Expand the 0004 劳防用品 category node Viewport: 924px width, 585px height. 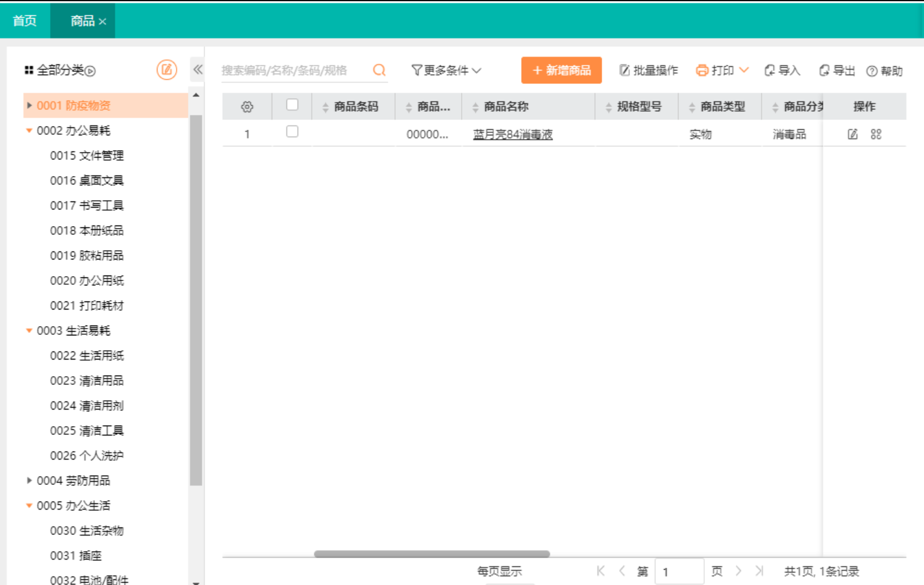click(x=29, y=481)
